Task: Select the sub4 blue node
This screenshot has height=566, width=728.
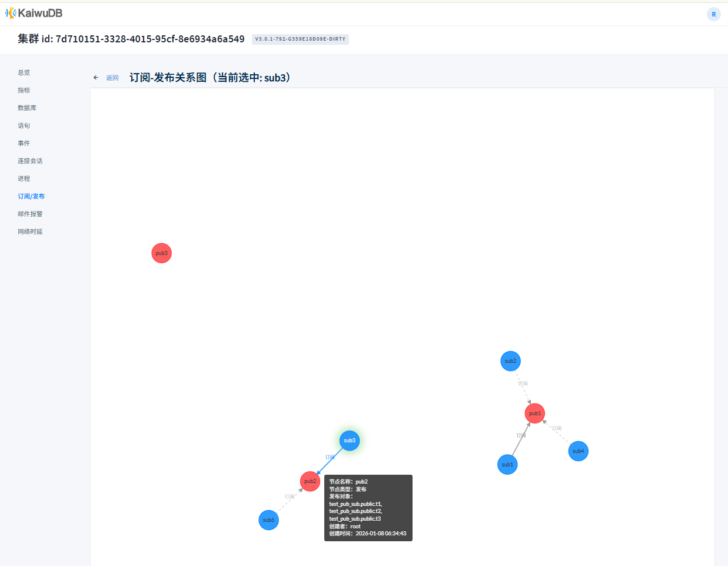Action: click(578, 451)
